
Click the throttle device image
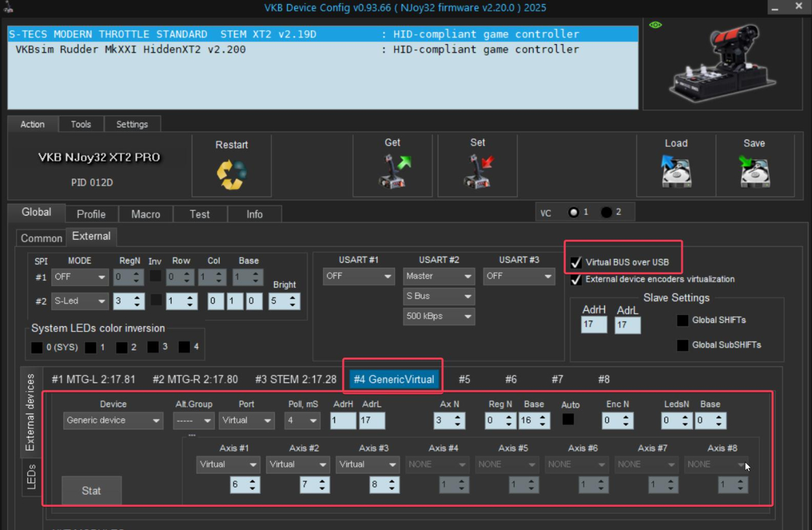point(723,63)
